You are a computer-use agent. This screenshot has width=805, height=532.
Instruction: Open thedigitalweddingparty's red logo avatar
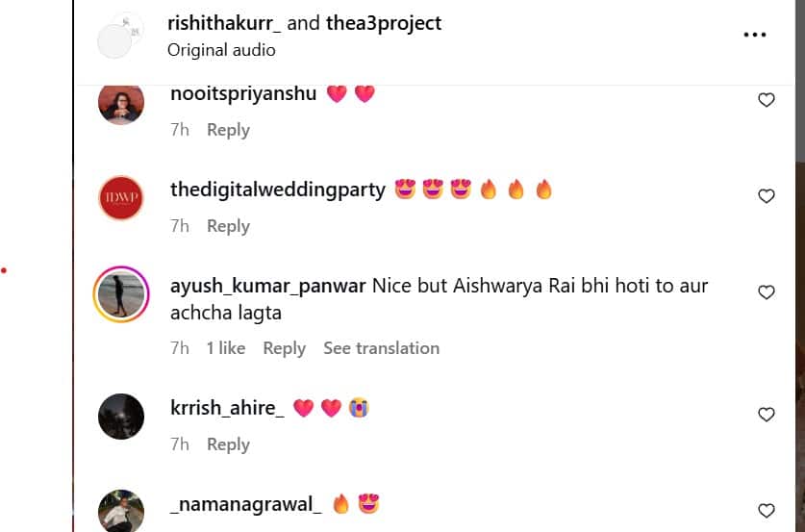point(121,198)
